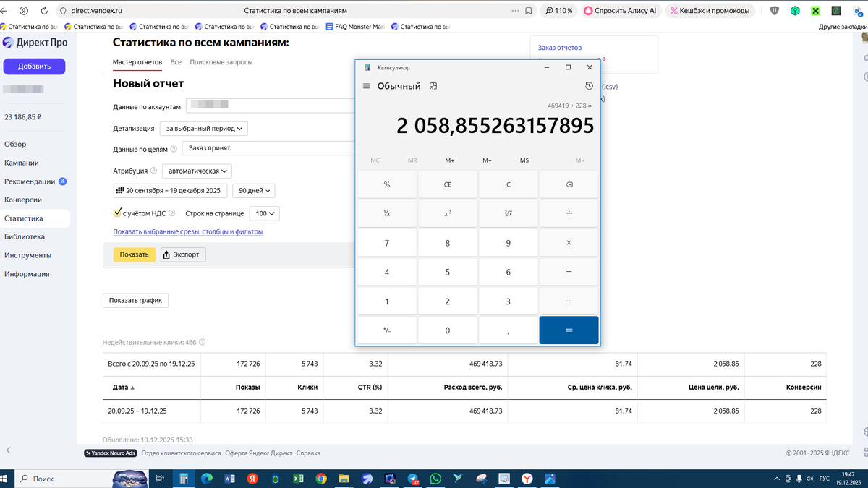This screenshot has height=488, width=868.
Task: Open the calculator history icon
Action: coord(590,86)
